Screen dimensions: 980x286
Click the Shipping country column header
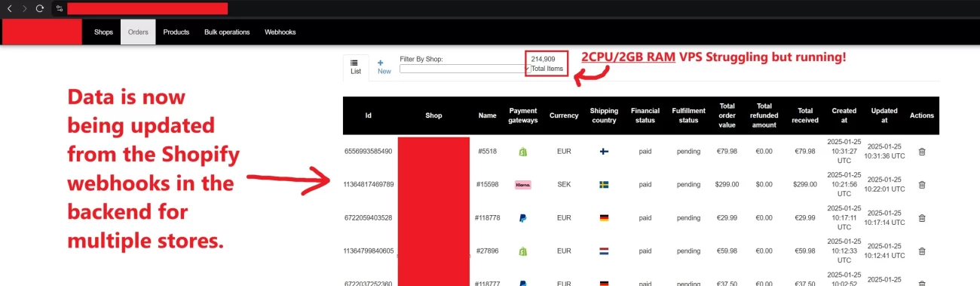coord(604,115)
